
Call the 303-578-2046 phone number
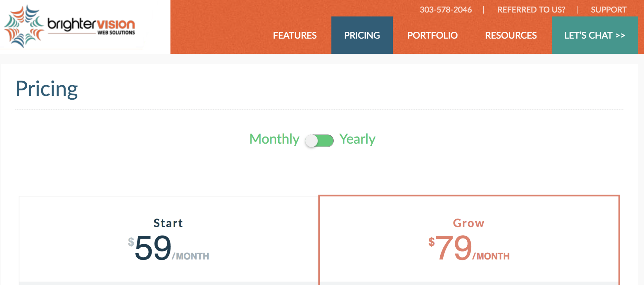[x=446, y=9]
